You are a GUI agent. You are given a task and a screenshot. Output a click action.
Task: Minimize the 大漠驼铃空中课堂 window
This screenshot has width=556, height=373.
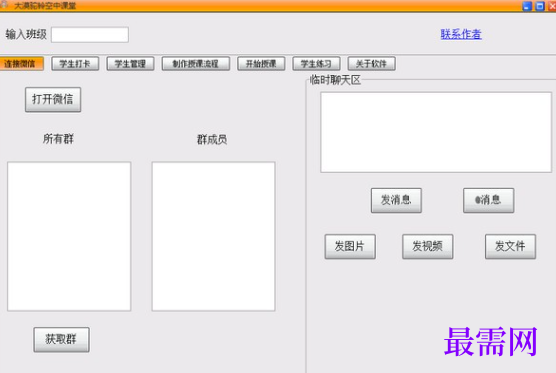(527, 6)
